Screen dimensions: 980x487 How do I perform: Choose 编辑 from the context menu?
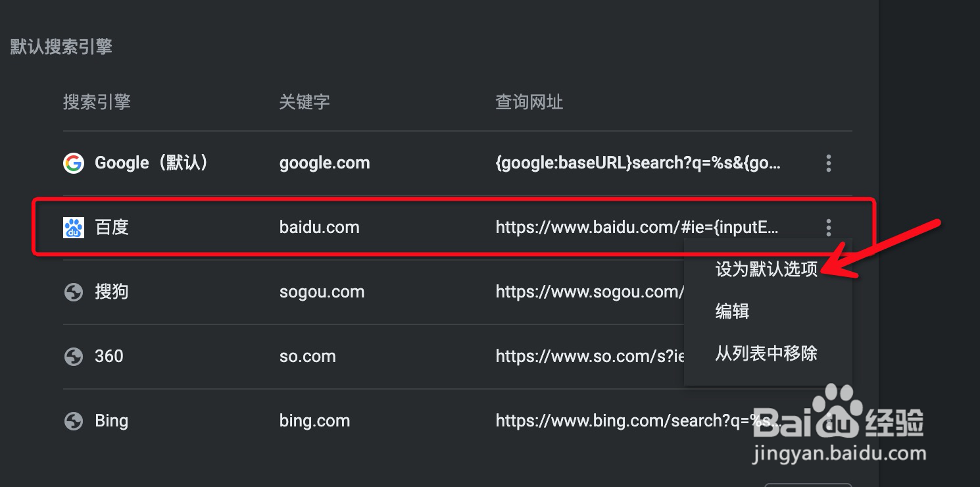[x=732, y=311]
